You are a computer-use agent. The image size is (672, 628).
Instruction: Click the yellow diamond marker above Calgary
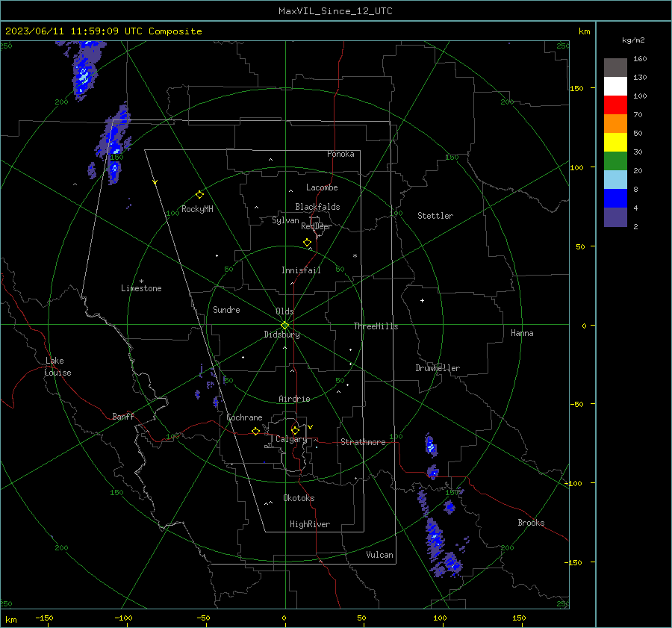[x=295, y=430]
